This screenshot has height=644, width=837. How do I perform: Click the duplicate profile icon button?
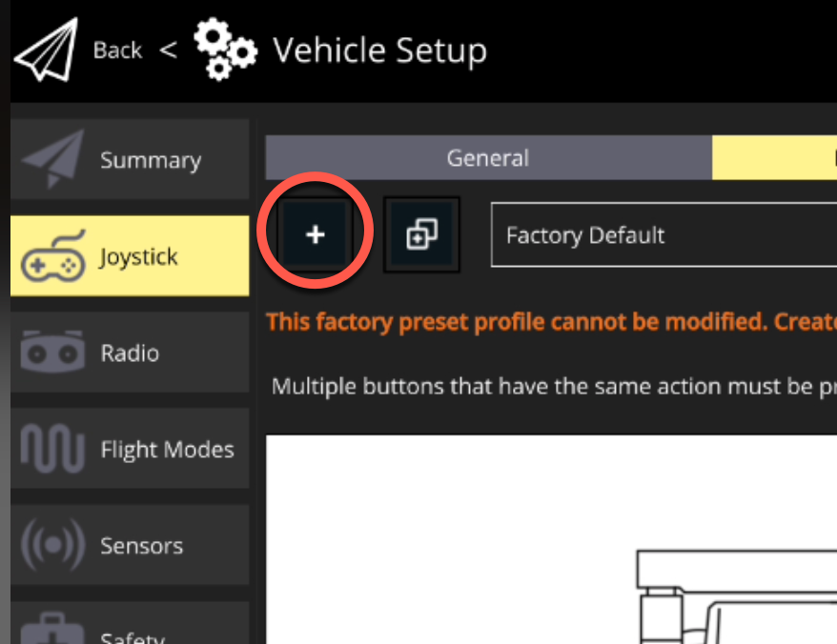(x=421, y=235)
